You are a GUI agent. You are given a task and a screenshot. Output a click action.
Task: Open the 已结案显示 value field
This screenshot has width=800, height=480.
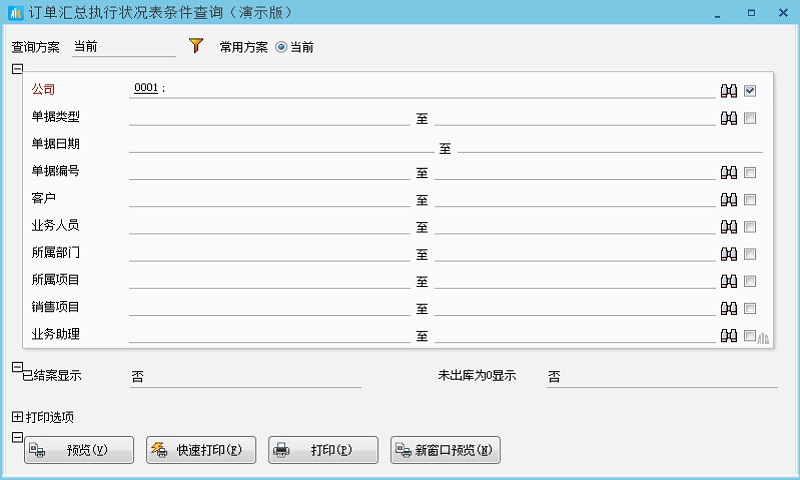[x=245, y=377]
